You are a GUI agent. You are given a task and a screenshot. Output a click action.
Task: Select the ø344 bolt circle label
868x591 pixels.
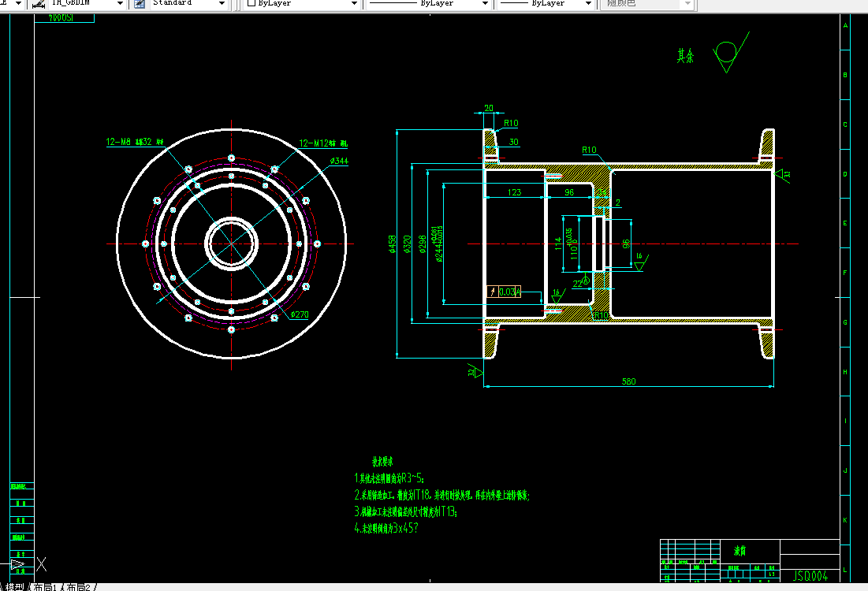pyautogui.click(x=339, y=161)
